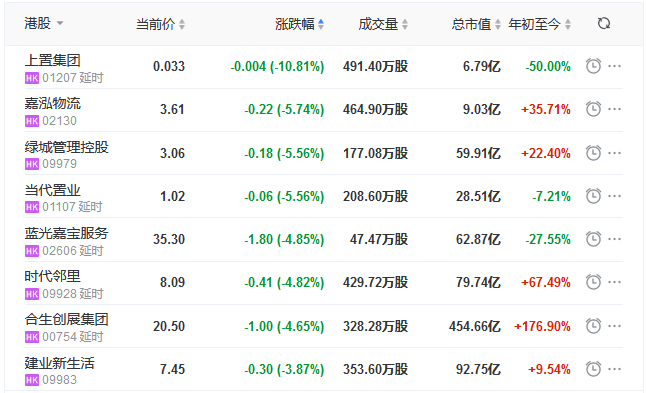Select the year-to-date value -27.55%

[548, 239]
